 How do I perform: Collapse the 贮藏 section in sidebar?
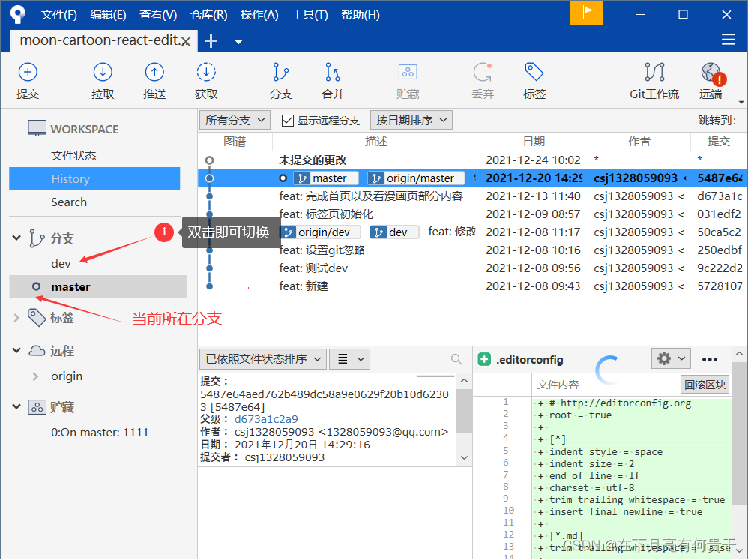coord(16,407)
